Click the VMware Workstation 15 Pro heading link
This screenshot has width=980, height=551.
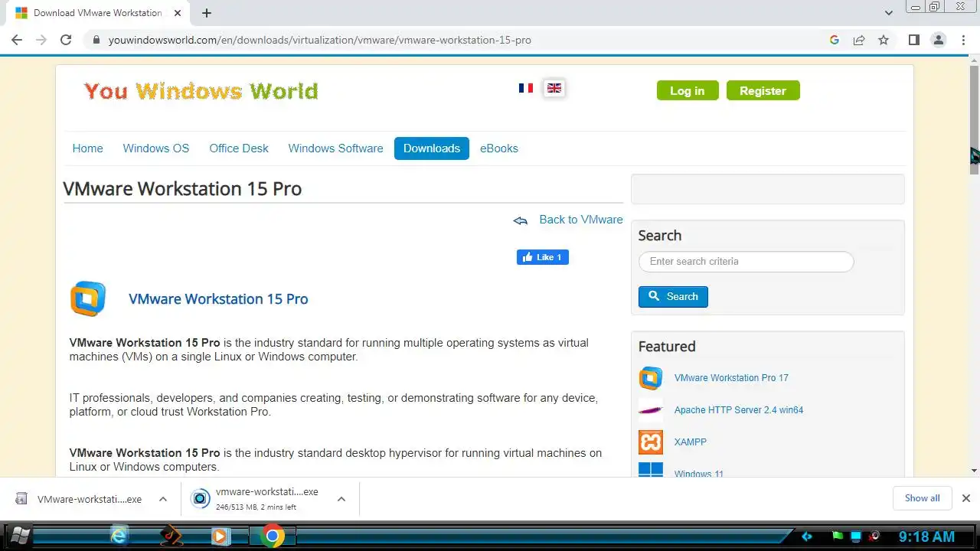[218, 299]
